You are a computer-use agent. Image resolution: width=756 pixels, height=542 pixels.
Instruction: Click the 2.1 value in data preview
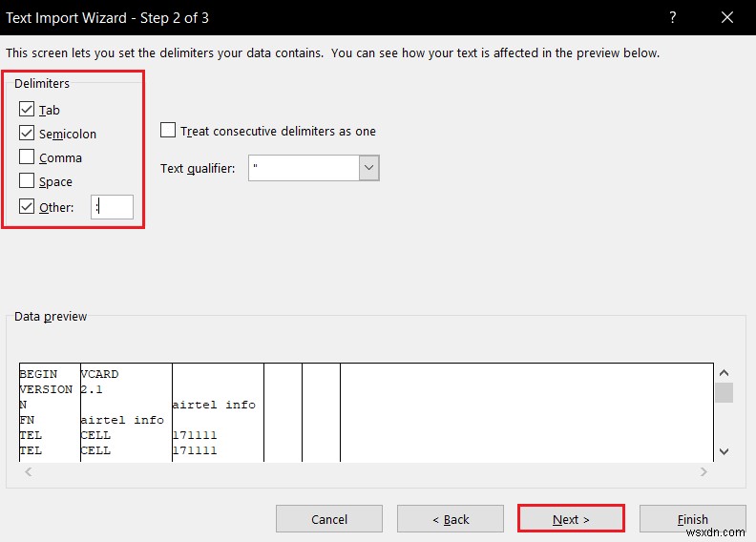pos(92,389)
